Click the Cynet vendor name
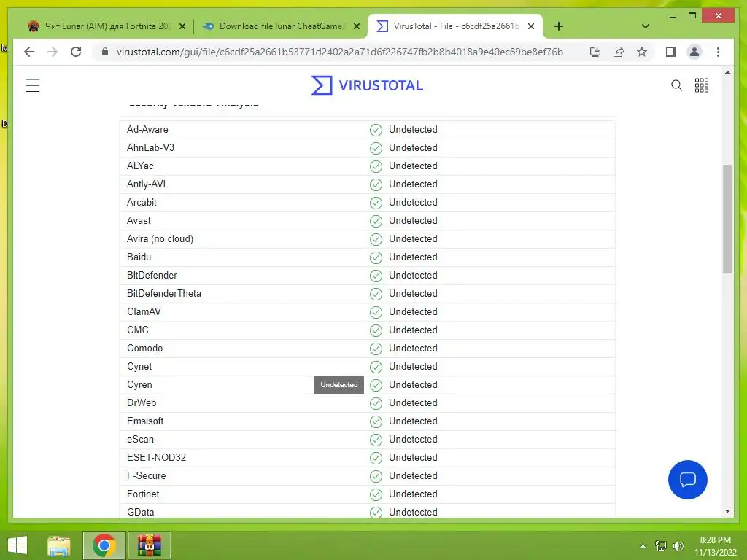Image resolution: width=747 pixels, height=560 pixels. [139, 366]
